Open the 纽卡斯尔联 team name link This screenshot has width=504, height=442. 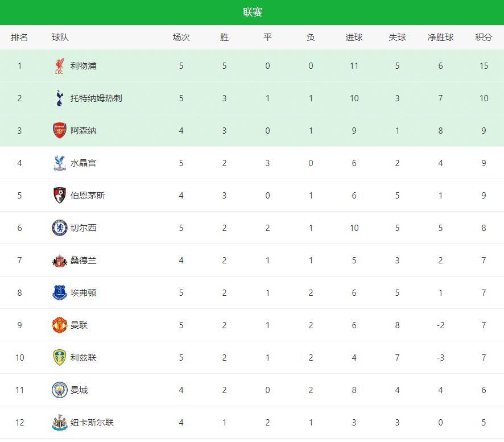pyautogui.click(x=92, y=423)
